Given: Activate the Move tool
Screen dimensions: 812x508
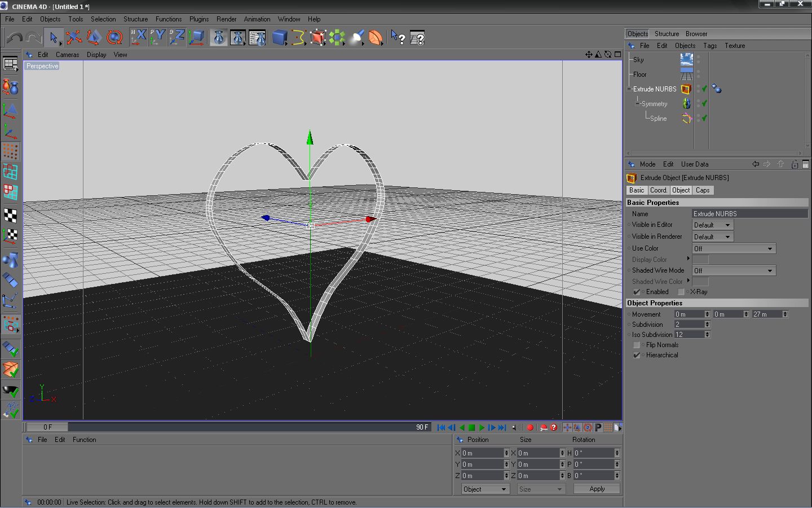Looking at the screenshot, I should [73, 38].
